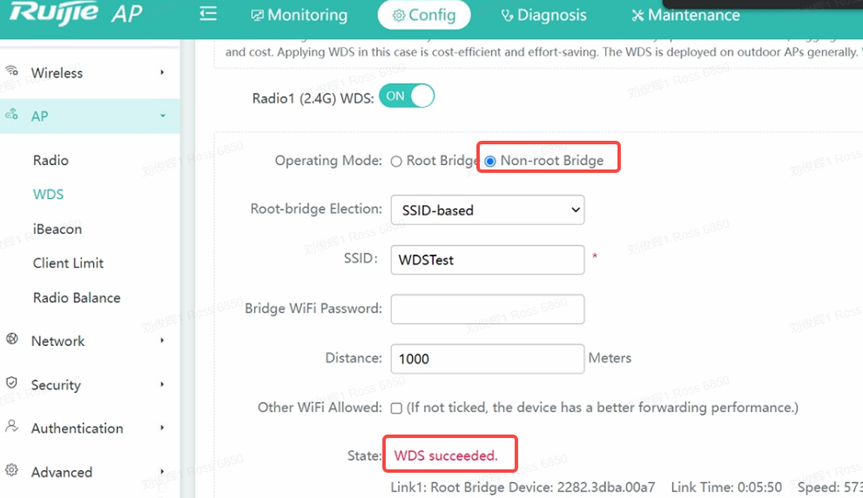Collapse the AP menu section arrow

pos(162,116)
